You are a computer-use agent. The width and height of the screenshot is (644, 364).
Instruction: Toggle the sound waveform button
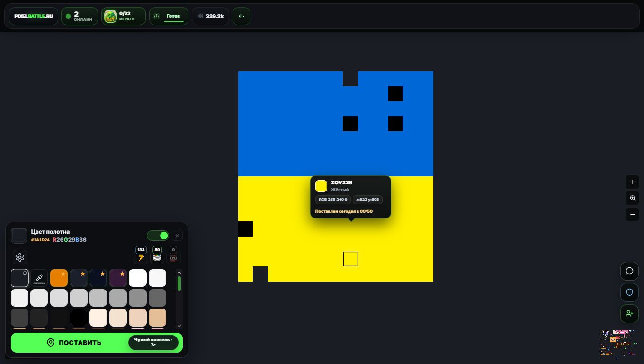241,16
